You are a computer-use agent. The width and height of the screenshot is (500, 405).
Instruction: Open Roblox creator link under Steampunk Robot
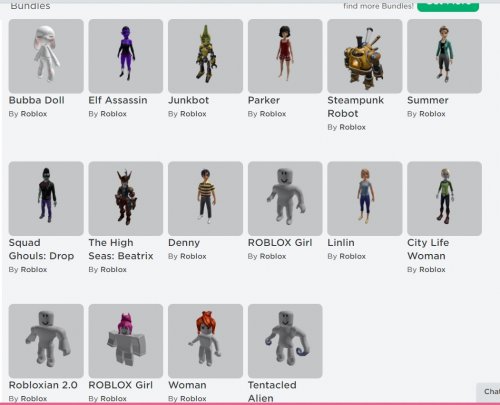pos(352,127)
